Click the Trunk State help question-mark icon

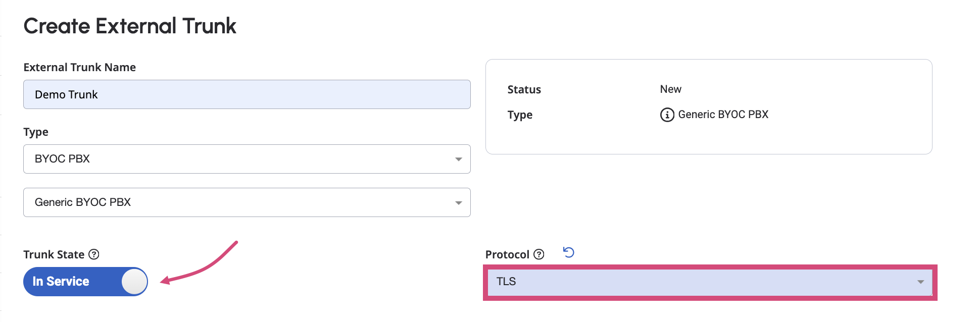click(x=94, y=254)
